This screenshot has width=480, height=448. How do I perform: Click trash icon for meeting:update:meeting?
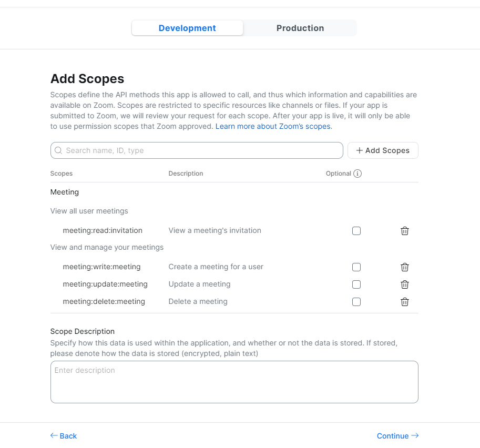coord(405,284)
